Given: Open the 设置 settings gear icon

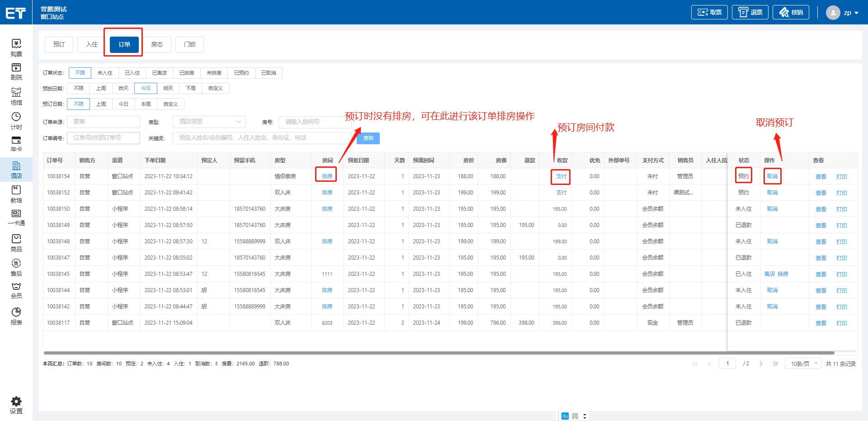Looking at the screenshot, I should [16, 405].
